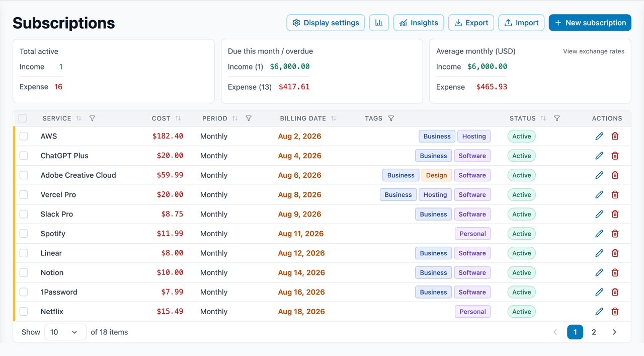The height and width of the screenshot is (356, 644).
Task: Click the Active status badge for Netflix
Action: [x=522, y=311]
